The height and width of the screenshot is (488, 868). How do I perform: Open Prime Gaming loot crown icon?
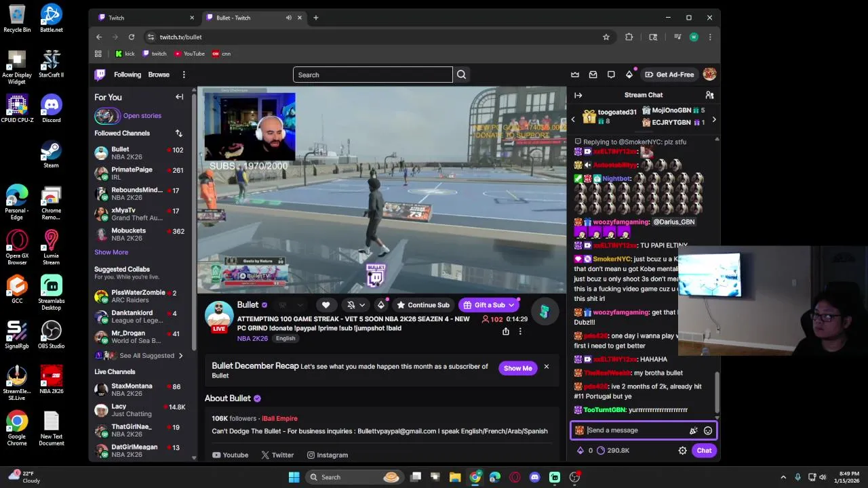pyautogui.click(x=575, y=75)
